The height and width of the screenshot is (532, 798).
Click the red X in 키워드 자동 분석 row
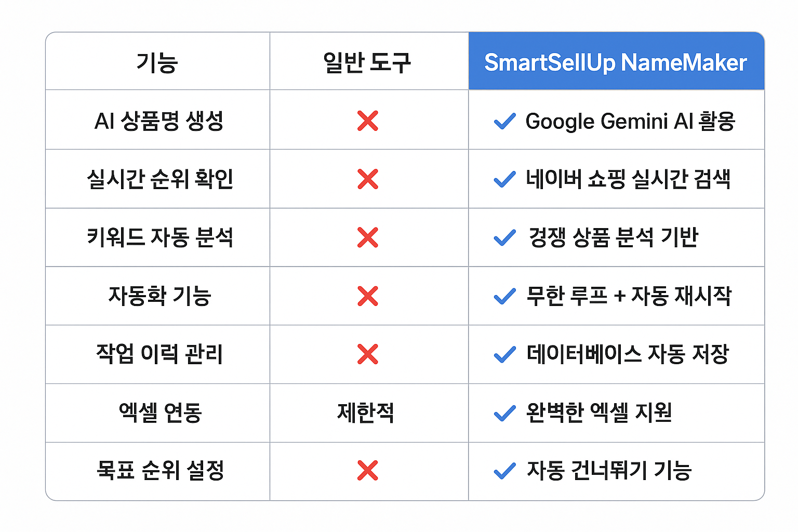(x=368, y=237)
